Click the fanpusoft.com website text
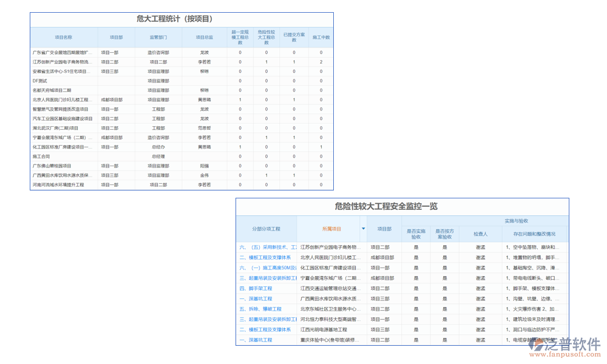The image size is (607, 364). click(566, 356)
